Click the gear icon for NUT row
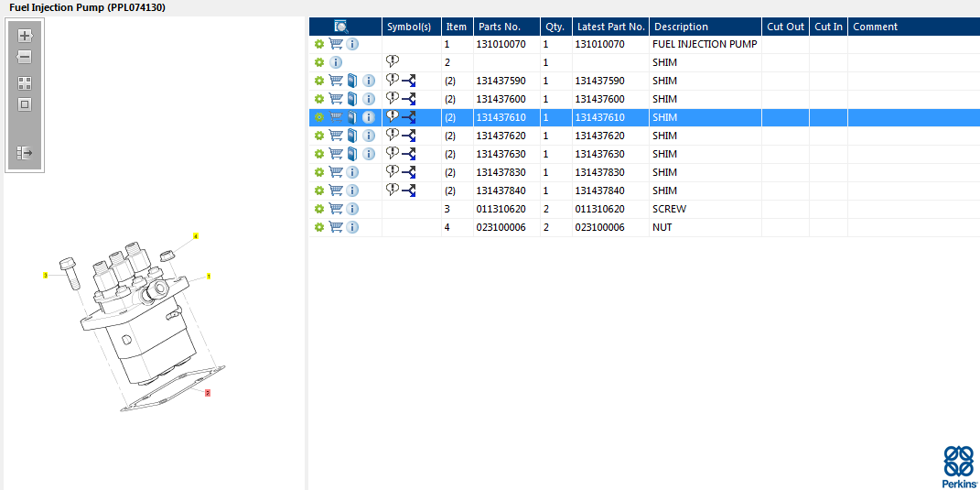980x490 pixels. (318, 227)
